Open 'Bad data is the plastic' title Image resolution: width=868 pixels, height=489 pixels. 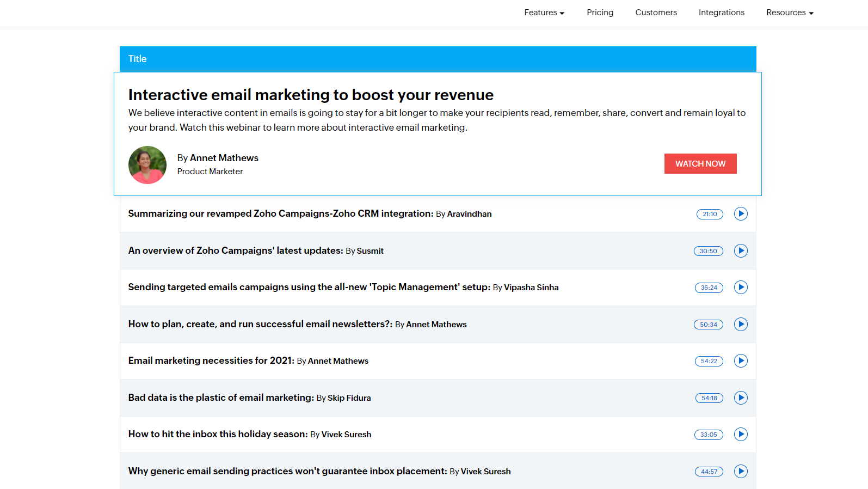pos(221,398)
